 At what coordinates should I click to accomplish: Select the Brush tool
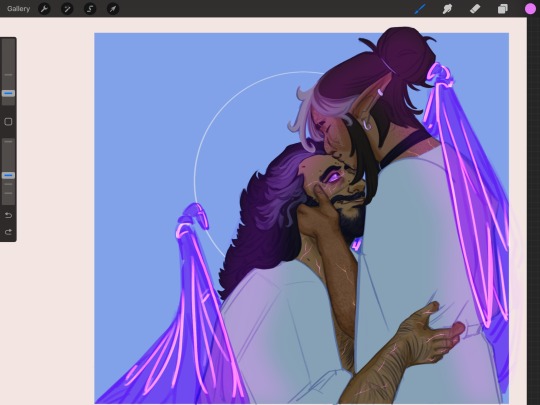click(x=420, y=9)
